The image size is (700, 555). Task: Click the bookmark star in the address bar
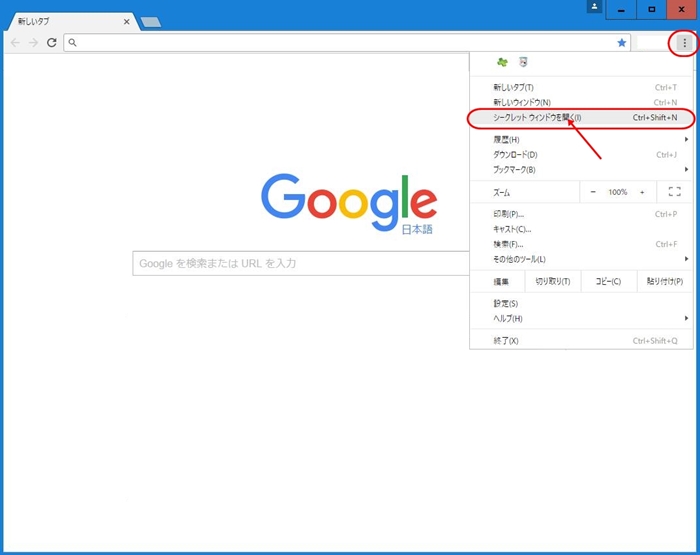pyautogui.click(x=621, y=43)
